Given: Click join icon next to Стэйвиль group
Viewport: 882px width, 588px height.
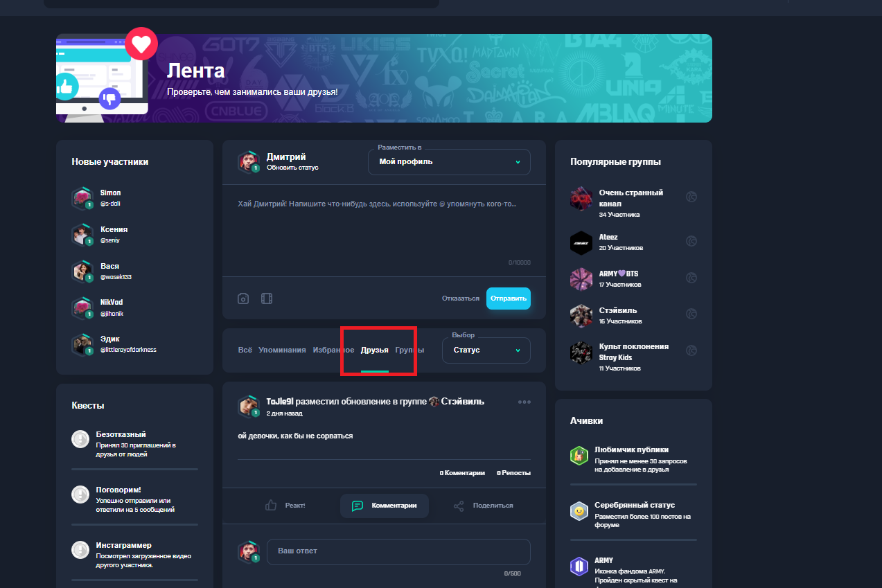Looking at the screenshot, I should click(x=691, y=314).
